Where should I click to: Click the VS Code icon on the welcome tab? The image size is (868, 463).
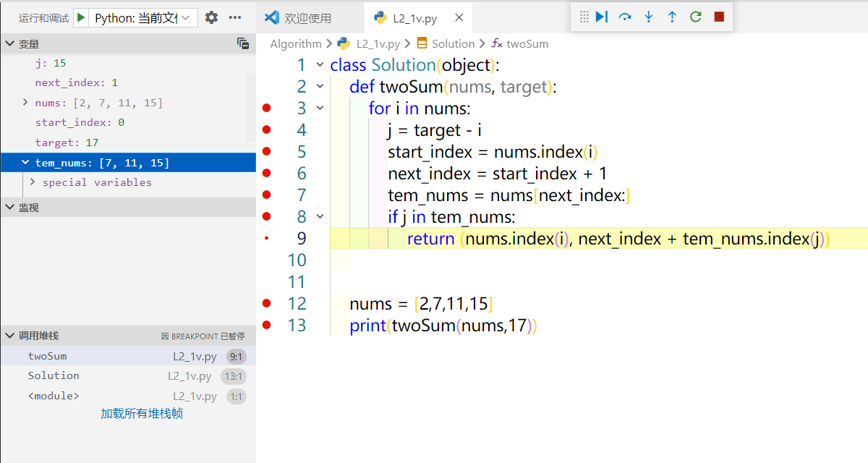[x=272, y=18]
